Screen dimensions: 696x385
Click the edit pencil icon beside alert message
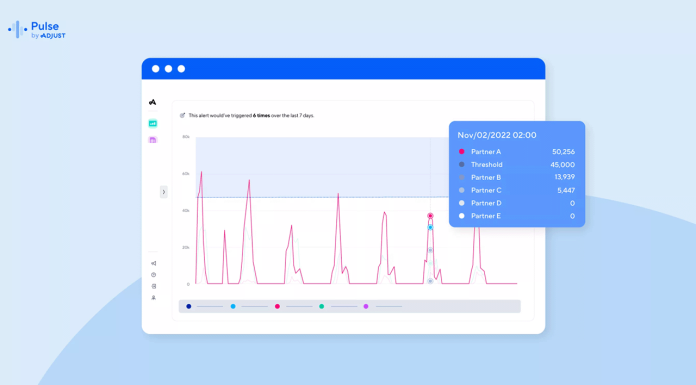[x=182, y=115]
